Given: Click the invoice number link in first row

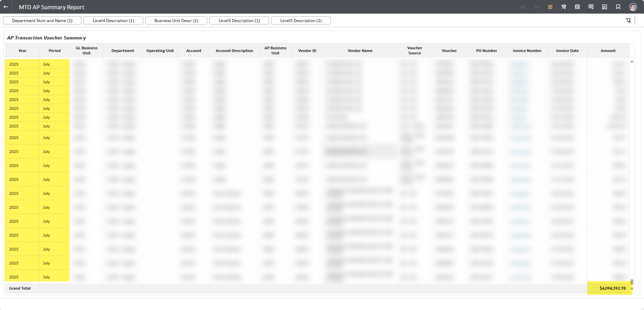Looking at the screenshot, I should tap(519, 64).
